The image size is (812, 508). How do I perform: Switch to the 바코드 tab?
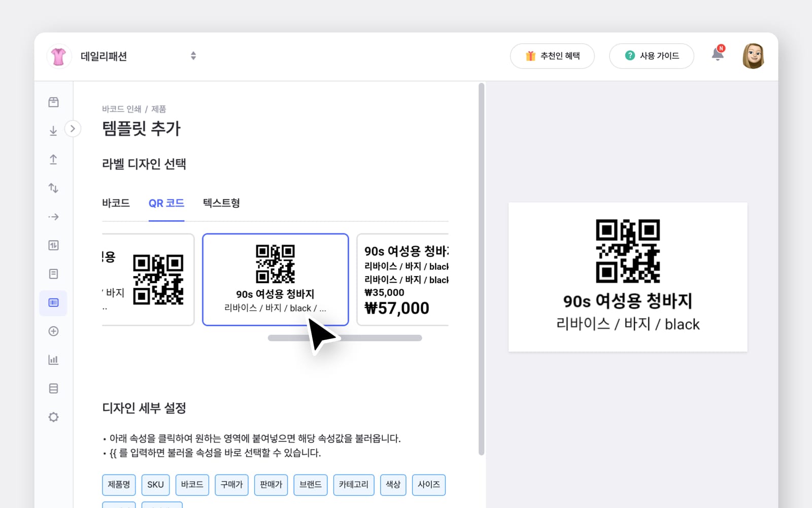(116, 203)
